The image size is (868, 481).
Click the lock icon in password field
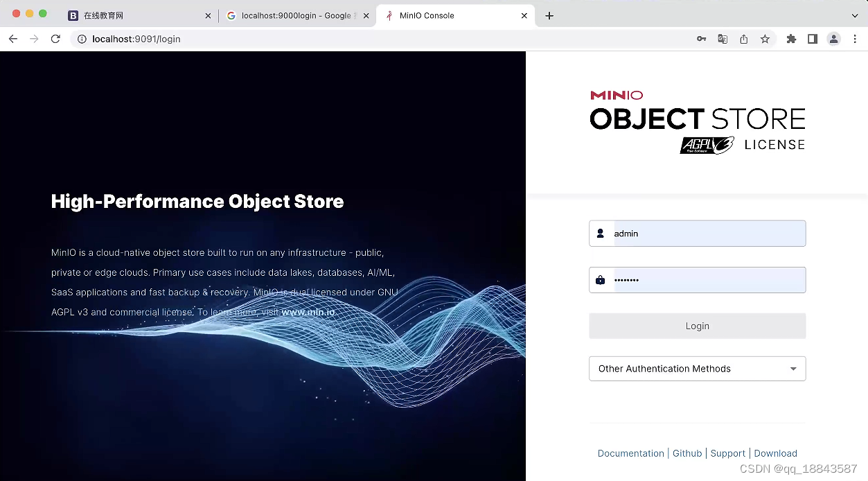[600, 280]
